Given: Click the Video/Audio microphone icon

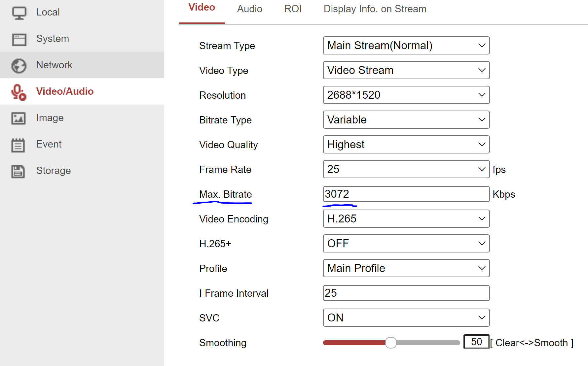Looking at the screenshot, I should 18,92.
